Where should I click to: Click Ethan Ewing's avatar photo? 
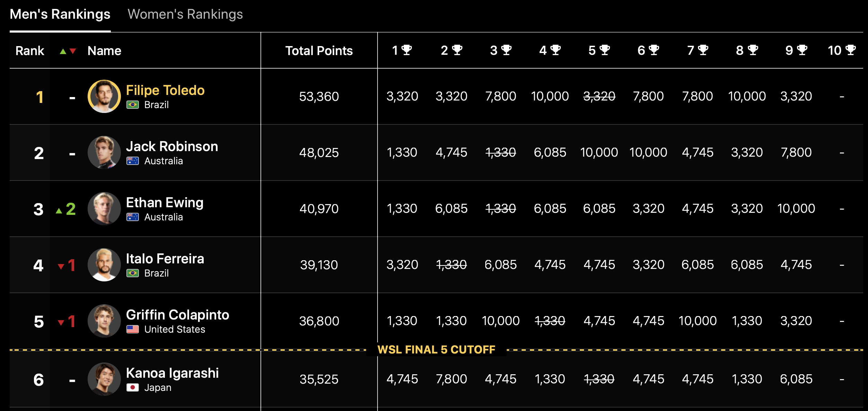tap(104, 209)
